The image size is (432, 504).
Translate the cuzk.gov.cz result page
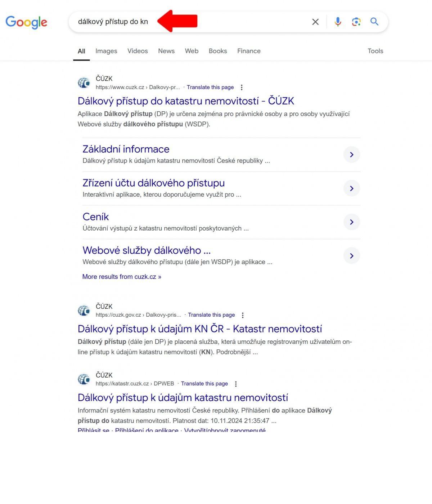click(211, 315)
